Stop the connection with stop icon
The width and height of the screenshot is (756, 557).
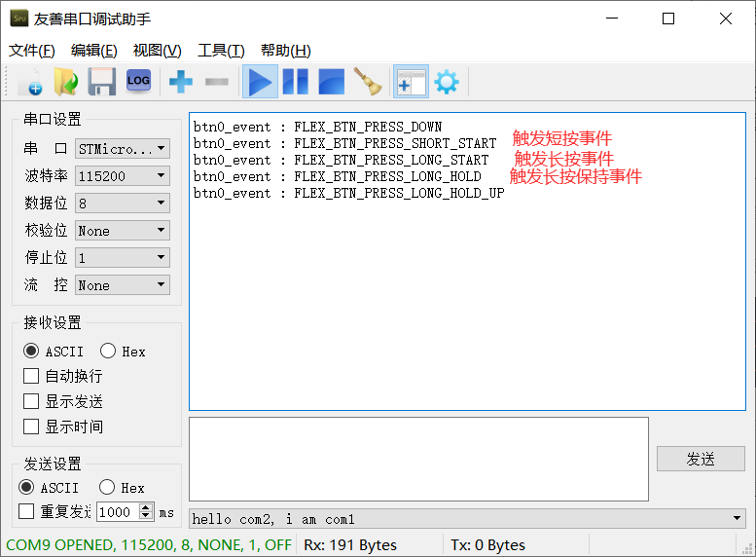(x=332, y=82)
